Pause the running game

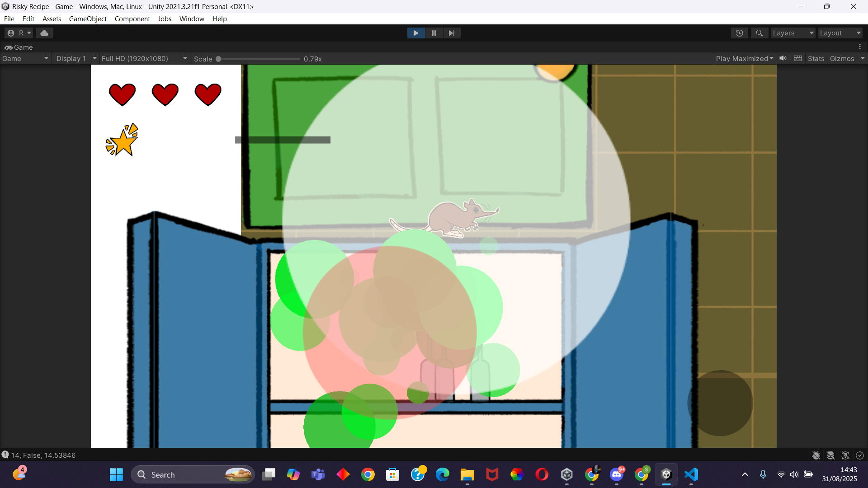pos(434,33)
